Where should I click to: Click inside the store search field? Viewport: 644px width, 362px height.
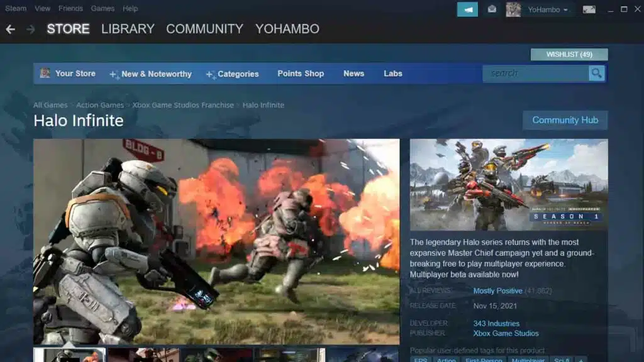pos(535,74)
